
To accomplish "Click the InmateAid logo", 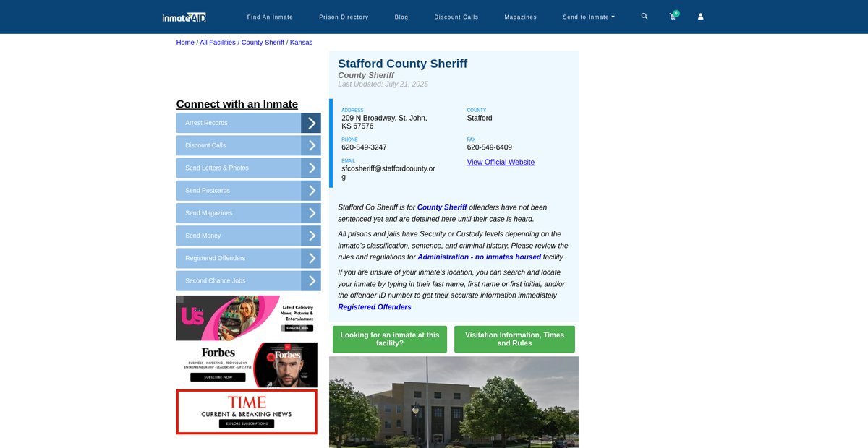I will point(184,17).
